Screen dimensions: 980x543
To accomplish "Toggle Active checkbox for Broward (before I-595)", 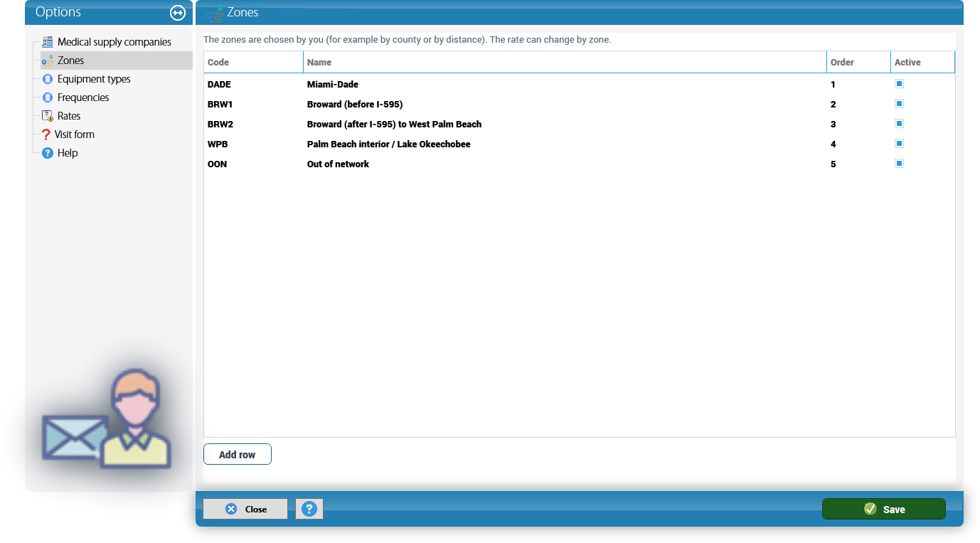I will (x=899, y=104).
